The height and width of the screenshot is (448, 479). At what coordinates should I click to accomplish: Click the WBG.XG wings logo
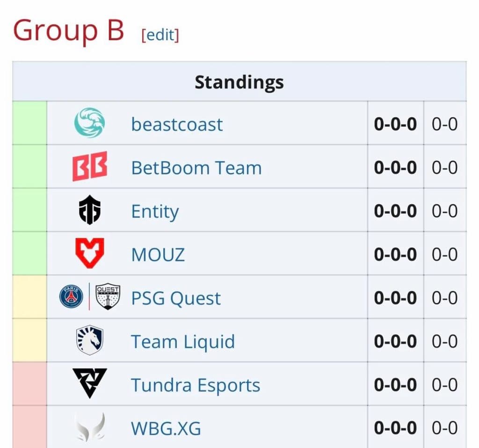pos(89,427)
